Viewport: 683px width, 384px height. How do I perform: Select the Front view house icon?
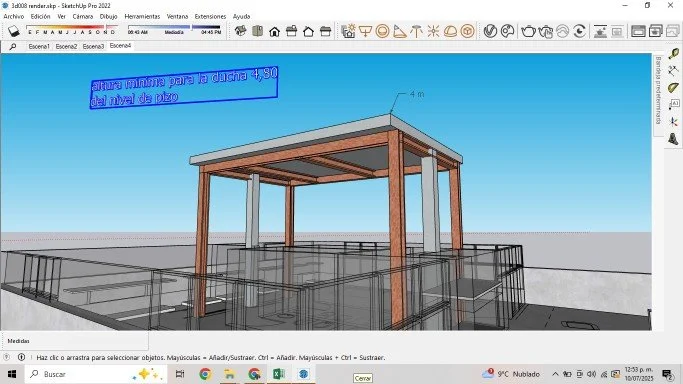click(274, 31)
